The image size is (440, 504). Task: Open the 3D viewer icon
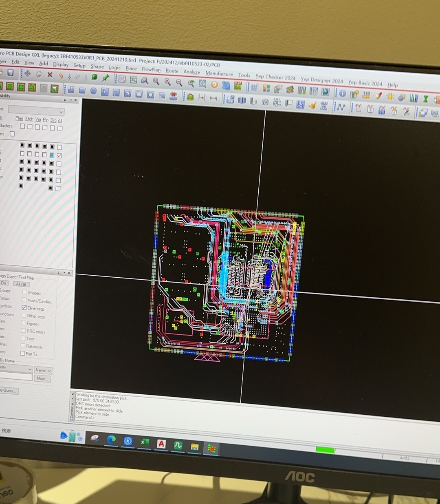coord(226,85)
